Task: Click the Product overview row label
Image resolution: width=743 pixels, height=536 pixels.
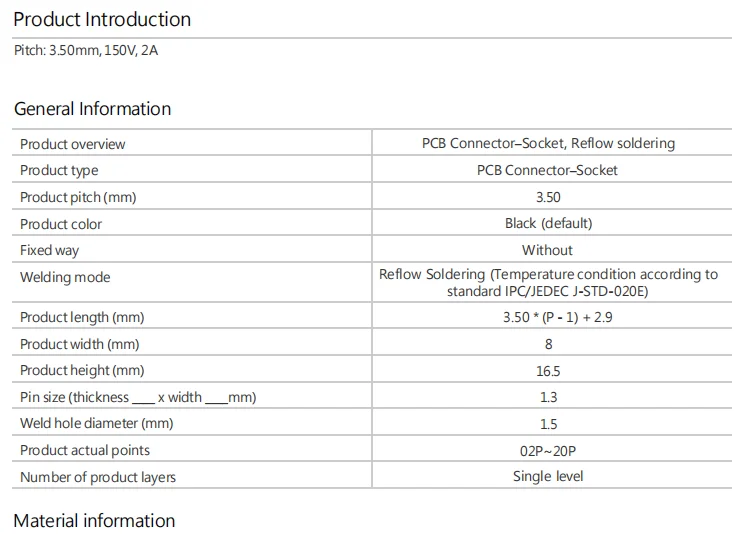Action: click(x=73, y=144)
